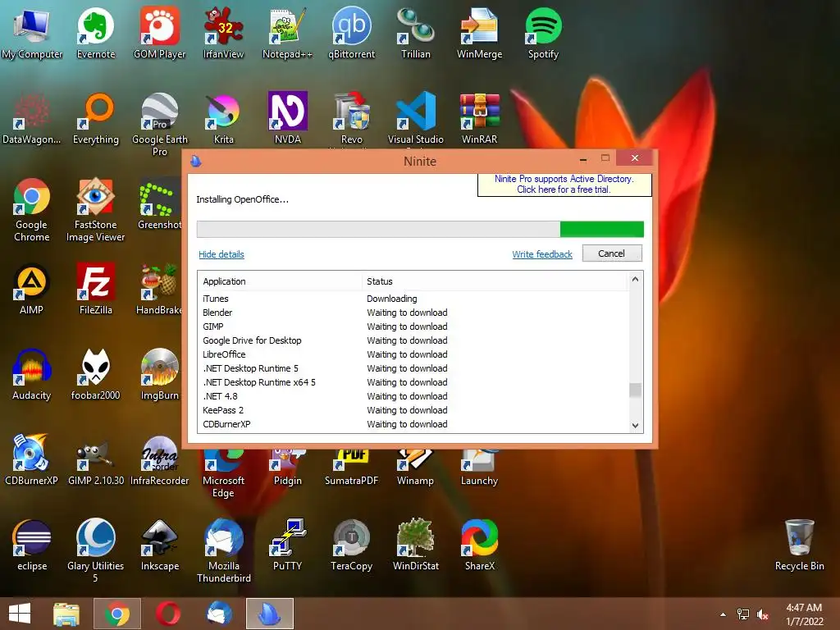The image size is (840, 630).
Task: Select the TeraCopy desktop shortcut
Action: (351, 545)
